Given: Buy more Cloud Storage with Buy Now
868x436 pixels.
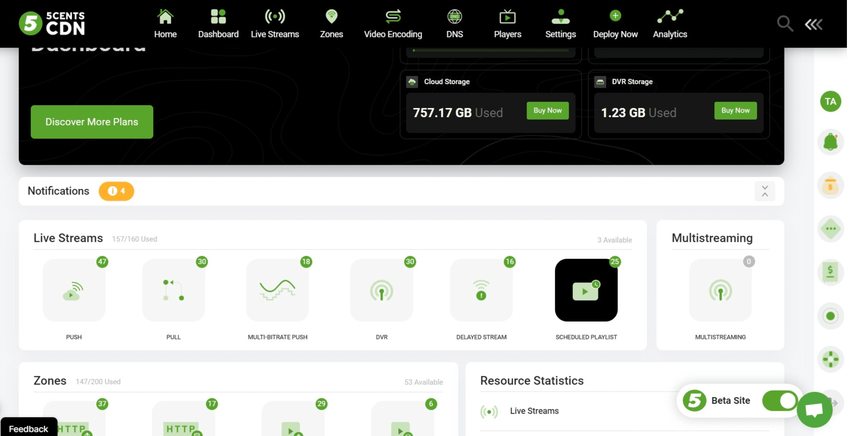Looking at the screenshot, I should click(548, 111).
